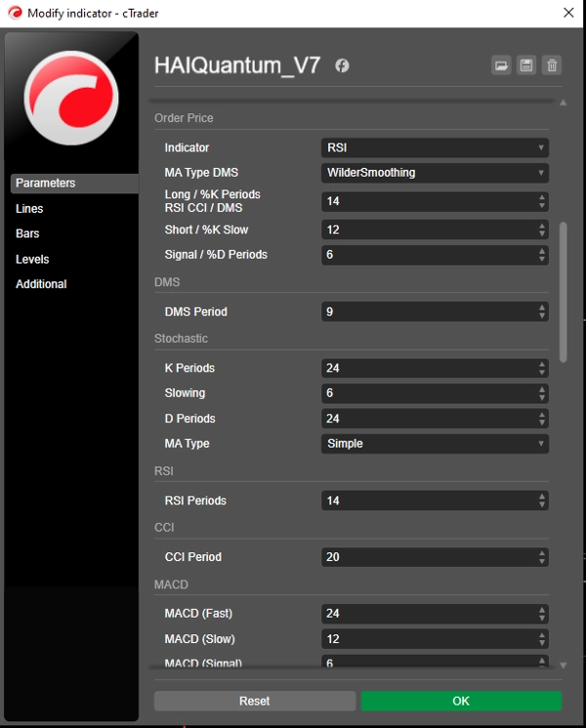
Task: Click the Stochastic section heading
Action: click(x=181, y=339)
